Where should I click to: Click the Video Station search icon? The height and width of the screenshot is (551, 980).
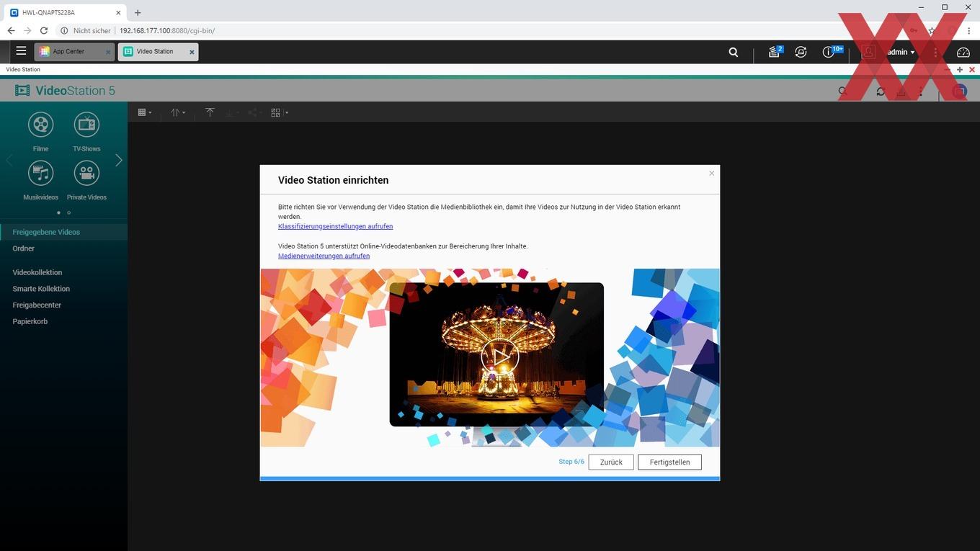(x=842, y=91)
